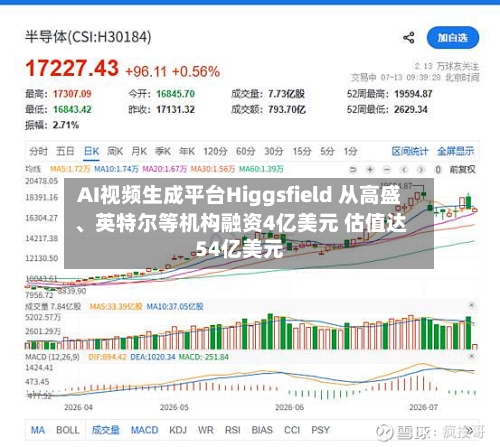Click the 成交额 value 793.70亿
Image resolution: width=500 pixels, height=447 pixels.
tap(287, 110)
